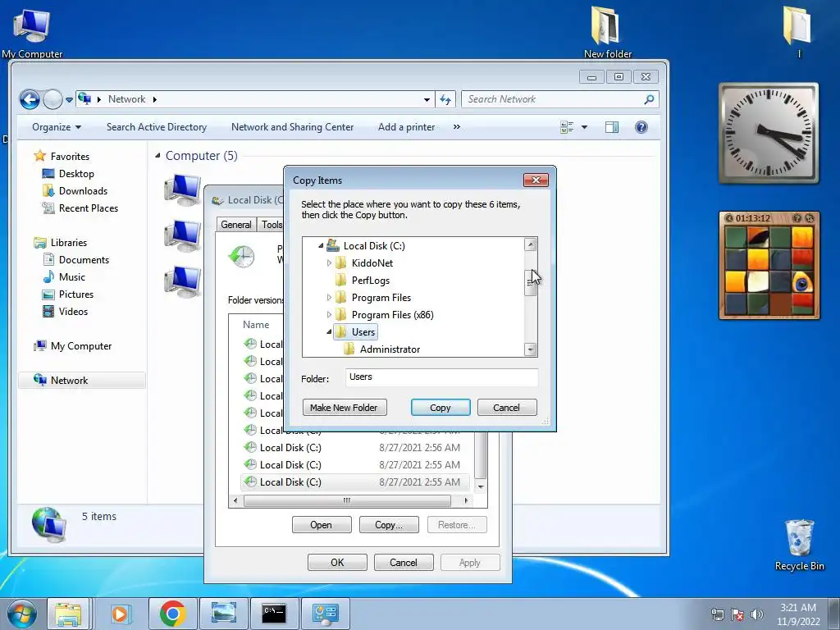Image resolution: width=840 pixels, height=630 pixels.
Task: Collapse the Computer (5) group header
Action: [x=157, y=155]
